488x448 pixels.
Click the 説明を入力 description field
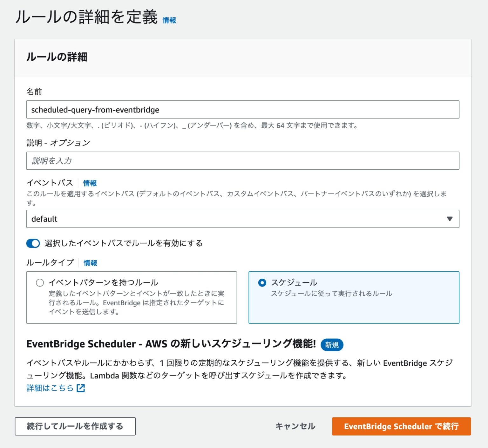pyautogui.click(x=243, y=161)
